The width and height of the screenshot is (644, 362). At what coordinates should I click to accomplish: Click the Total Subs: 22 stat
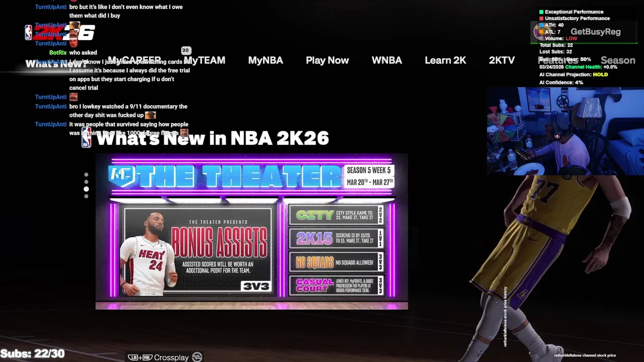point(556,45)
